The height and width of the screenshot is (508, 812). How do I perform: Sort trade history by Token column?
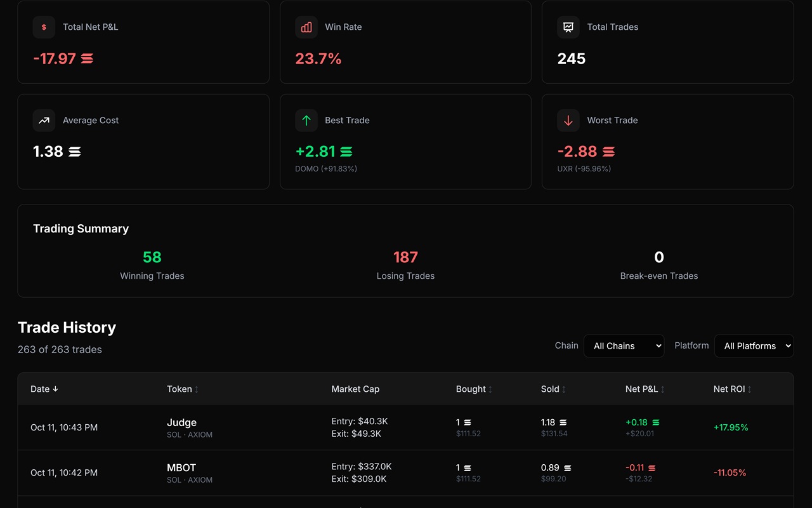[x=183, y=389]
